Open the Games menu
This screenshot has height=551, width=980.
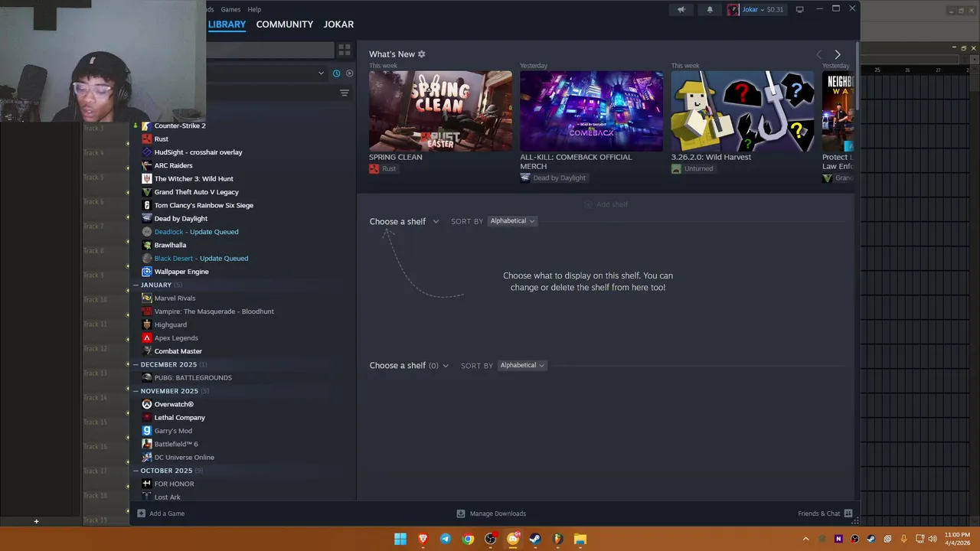point(230,9)
